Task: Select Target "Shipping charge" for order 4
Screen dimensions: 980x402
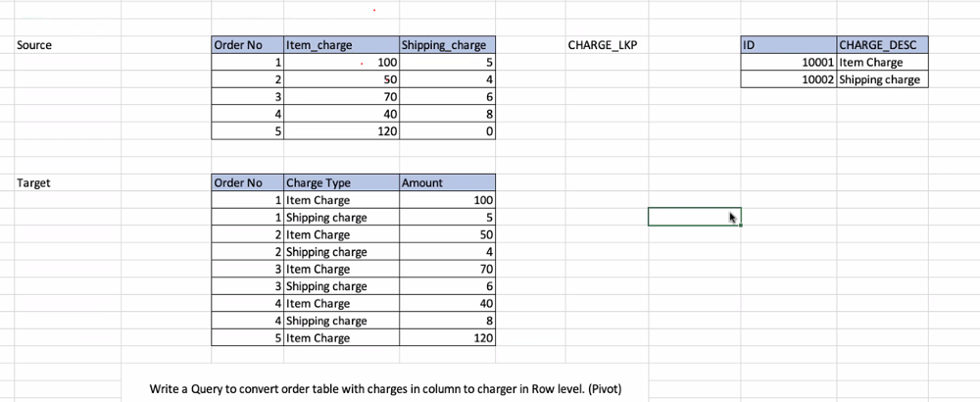Action: [341, 321]
